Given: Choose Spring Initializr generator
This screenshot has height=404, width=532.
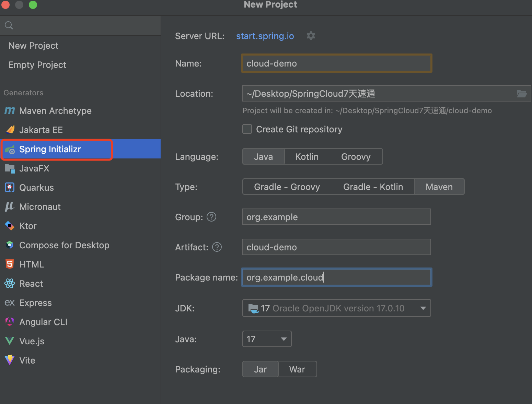Looking at the screenshot, I should coord(80,149).
